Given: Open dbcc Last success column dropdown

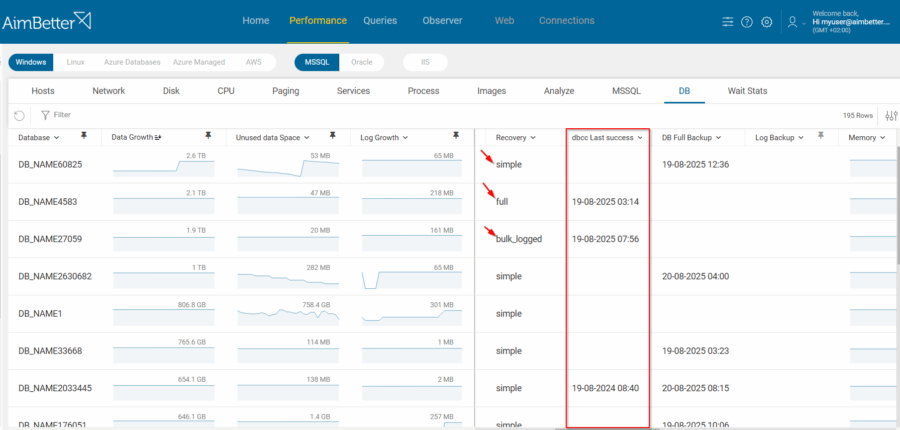Looking at the screenshot, I should 639,138.
